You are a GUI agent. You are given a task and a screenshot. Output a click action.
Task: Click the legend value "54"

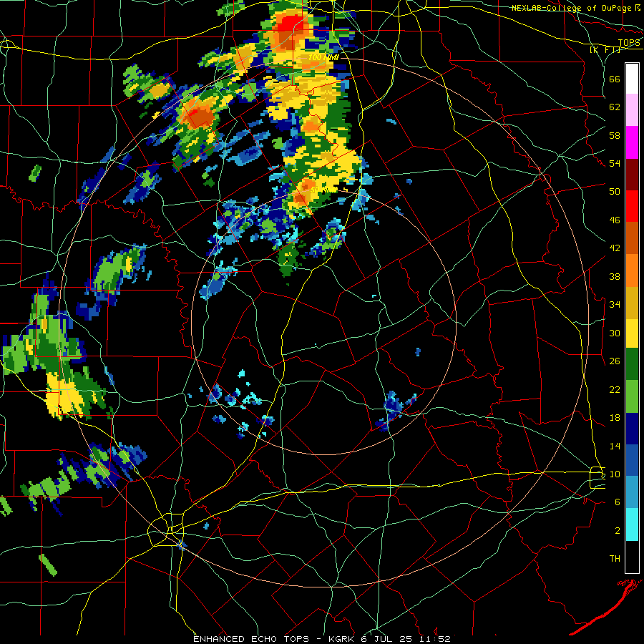(615, 163)
